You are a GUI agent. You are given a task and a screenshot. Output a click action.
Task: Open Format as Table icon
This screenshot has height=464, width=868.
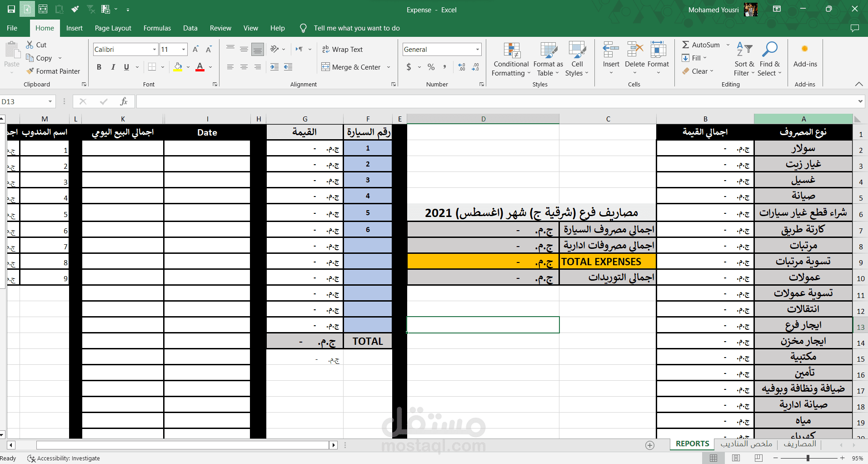coord(549,50)
